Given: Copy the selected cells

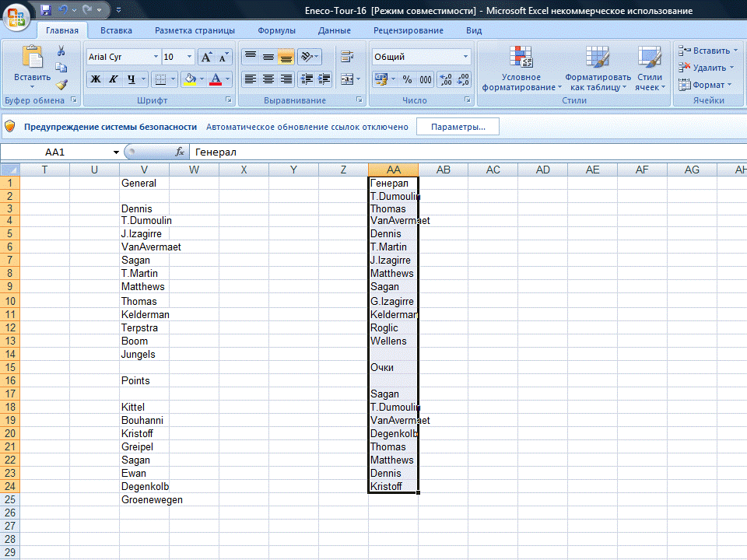Looking at the screenshot, I should (61, 68).
